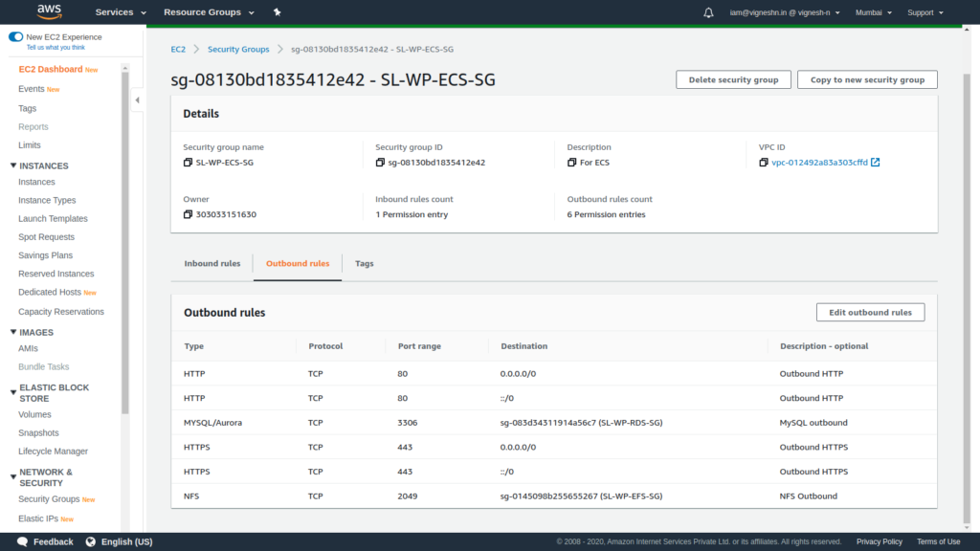Open EC2 Dashboard in sidebar
The image size is (980, 551).
(x=51, y=69)
